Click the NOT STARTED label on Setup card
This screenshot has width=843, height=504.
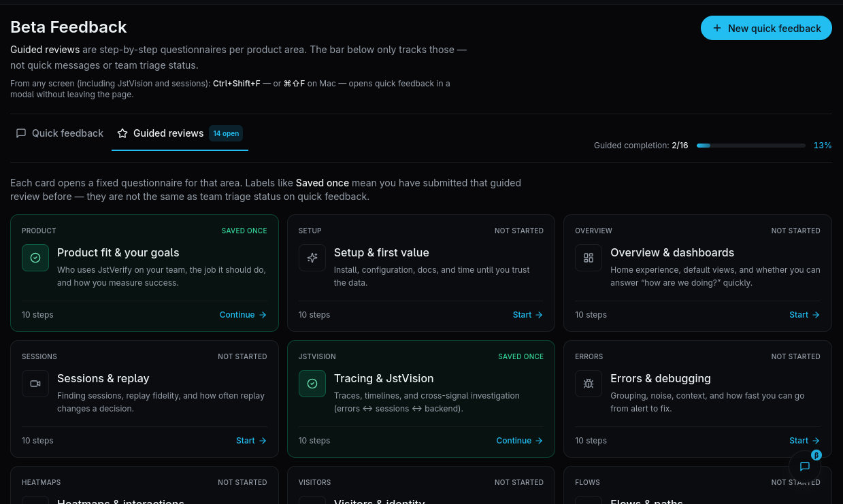click(519, 231)
